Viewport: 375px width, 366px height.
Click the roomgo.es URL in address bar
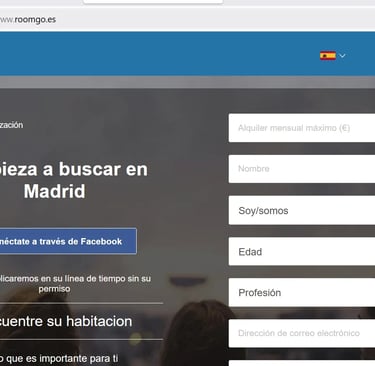coord(28,20)
